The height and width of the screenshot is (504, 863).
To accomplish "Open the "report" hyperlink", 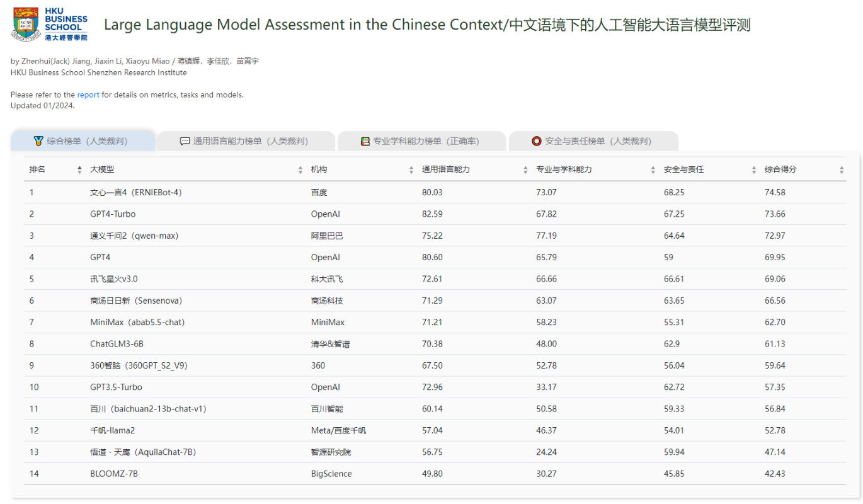I will pos(88,95).
